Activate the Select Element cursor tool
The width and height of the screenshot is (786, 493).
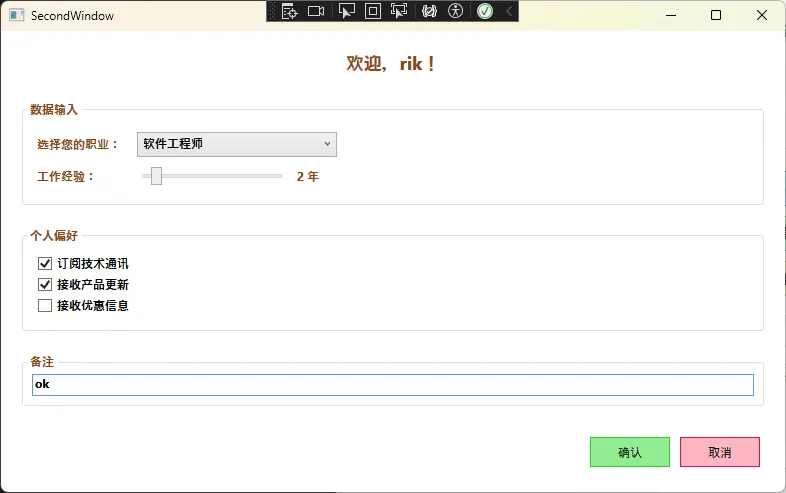coord(346,11)
